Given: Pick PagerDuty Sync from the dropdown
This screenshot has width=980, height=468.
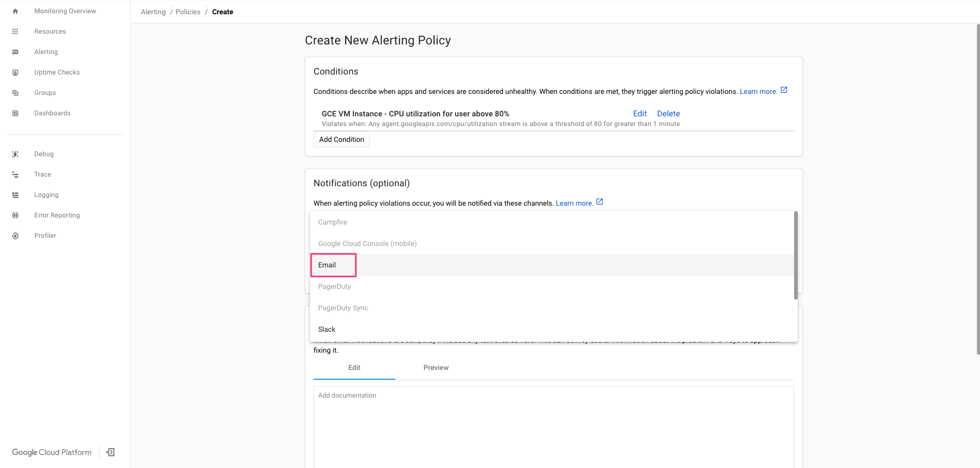Looking at the screenshot, I should pos(343,308).
